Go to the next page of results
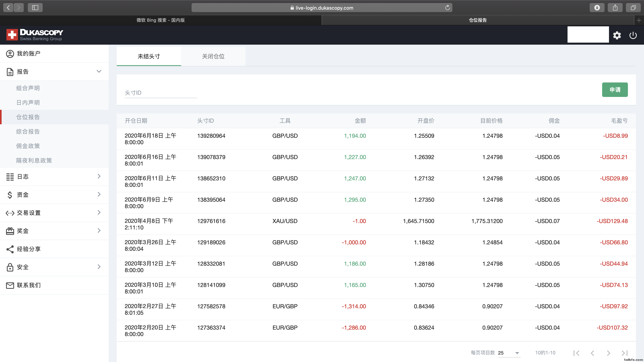644x362 pixels. click(x=609, y=353)
